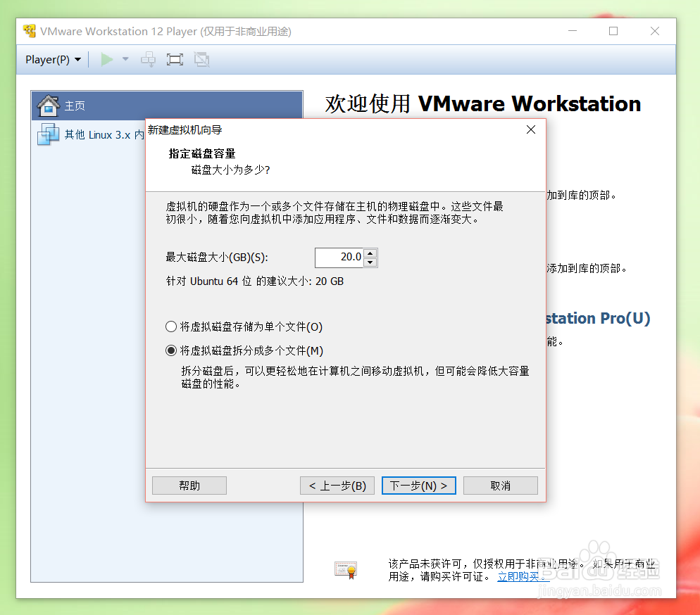700x615 pixels.
Task: Open the Player(P) menu
Action: pos(53,59)
